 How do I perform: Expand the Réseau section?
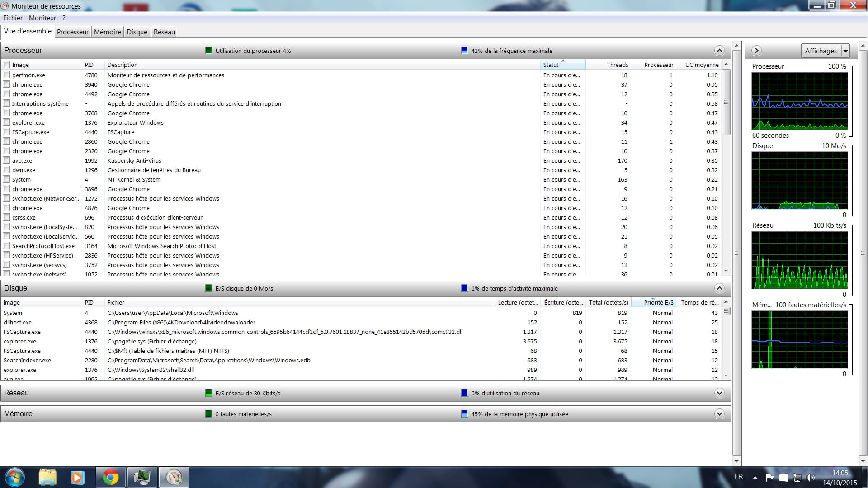click(x=719, y=393)
